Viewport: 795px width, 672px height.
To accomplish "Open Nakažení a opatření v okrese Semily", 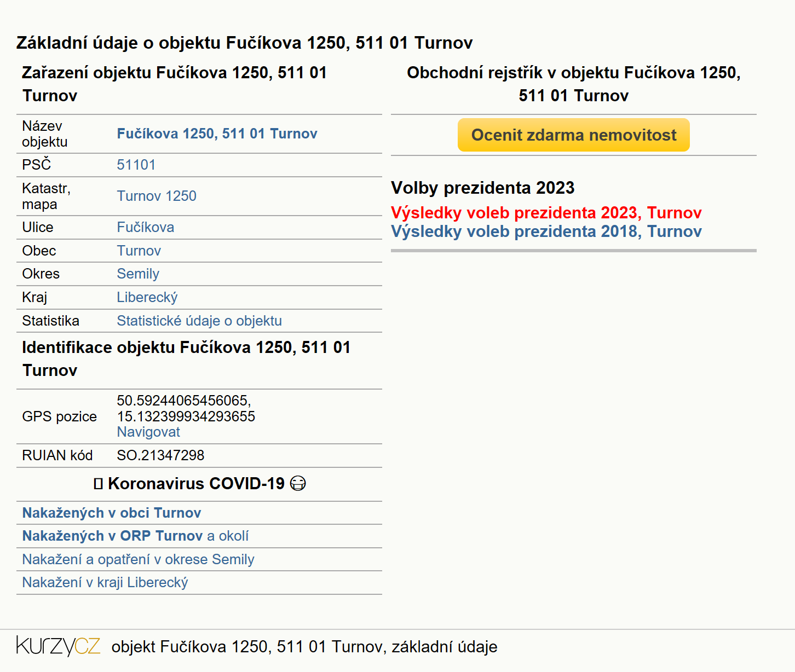I will (138, 559).
